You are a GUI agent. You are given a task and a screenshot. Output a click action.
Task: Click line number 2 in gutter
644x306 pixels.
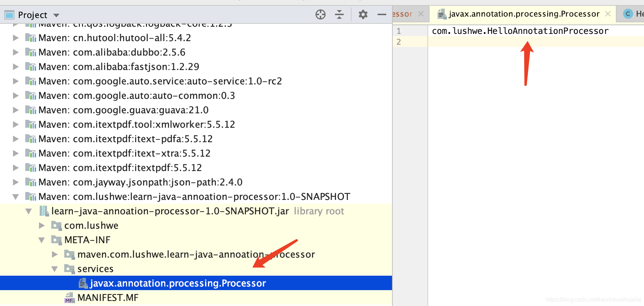(399, 42)
